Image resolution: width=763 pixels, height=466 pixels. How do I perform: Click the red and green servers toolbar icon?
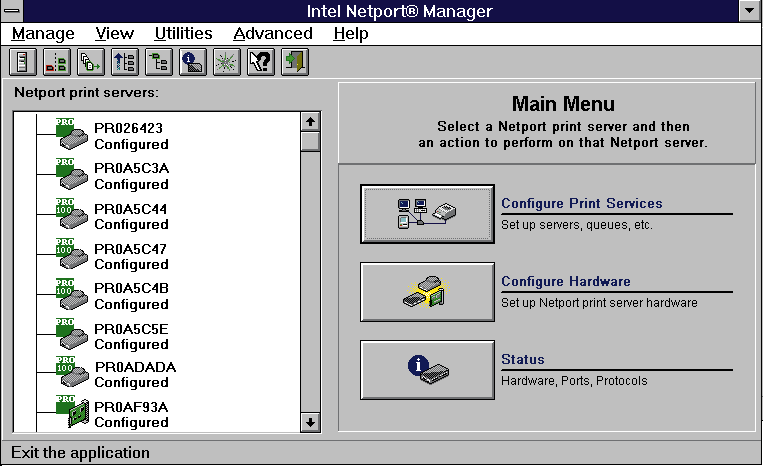click(x=56, y=62)
